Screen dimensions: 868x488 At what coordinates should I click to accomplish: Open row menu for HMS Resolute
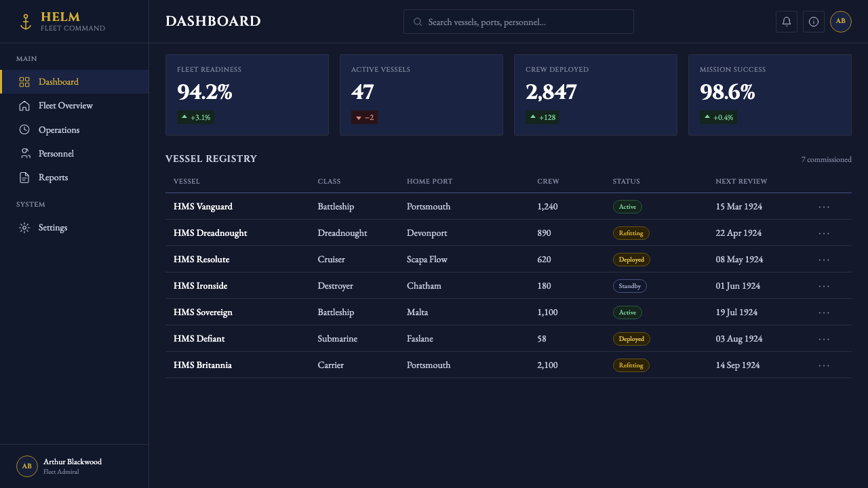pyautogui.click(x=824, y=260)
